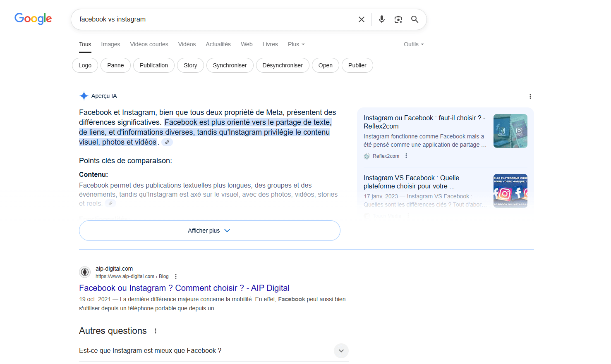Apply the Logo filter chip
Viewport: 611px width, 364px height.
[85, 65]
